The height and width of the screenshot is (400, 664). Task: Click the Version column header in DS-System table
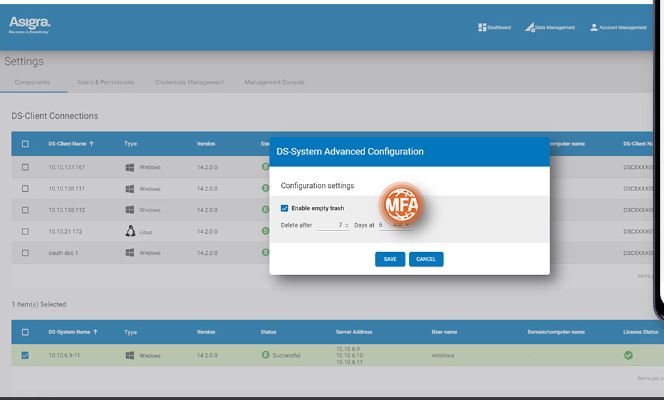[206, 332]
